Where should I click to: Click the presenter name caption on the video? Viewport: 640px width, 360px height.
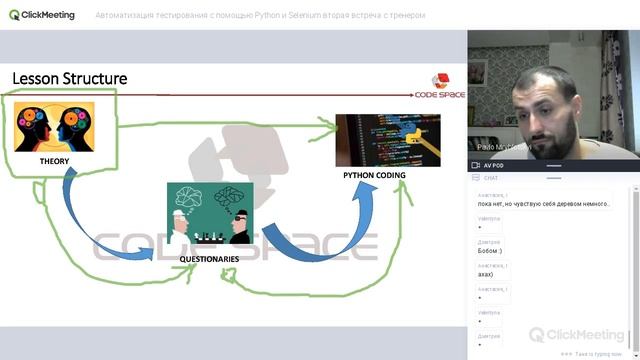[504, 147]
